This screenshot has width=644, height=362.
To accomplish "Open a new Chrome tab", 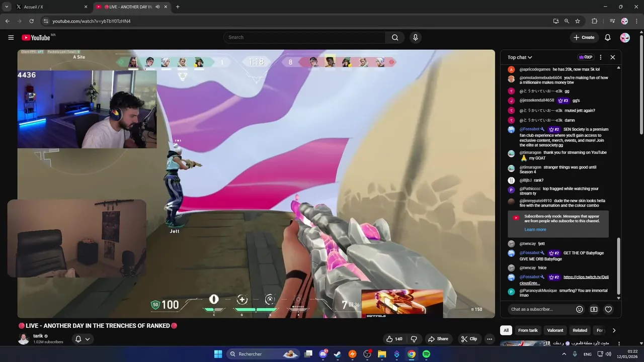I will click(x=178, y=7).
